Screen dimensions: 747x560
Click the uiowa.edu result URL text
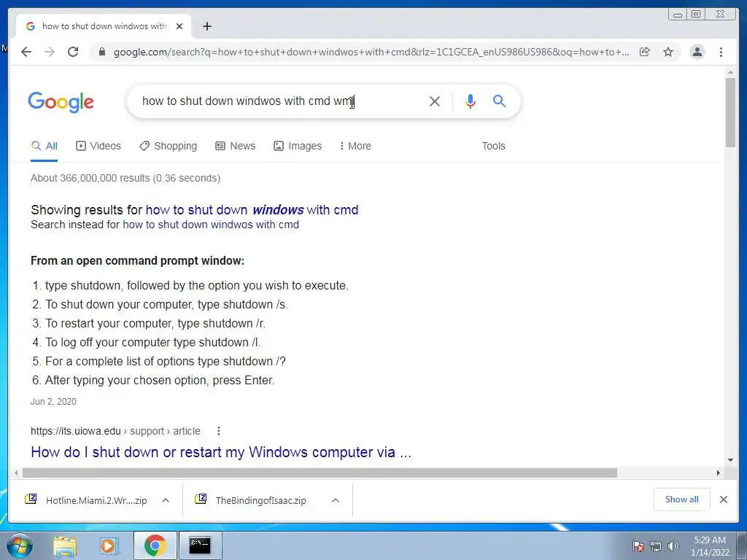pos(115,431)
